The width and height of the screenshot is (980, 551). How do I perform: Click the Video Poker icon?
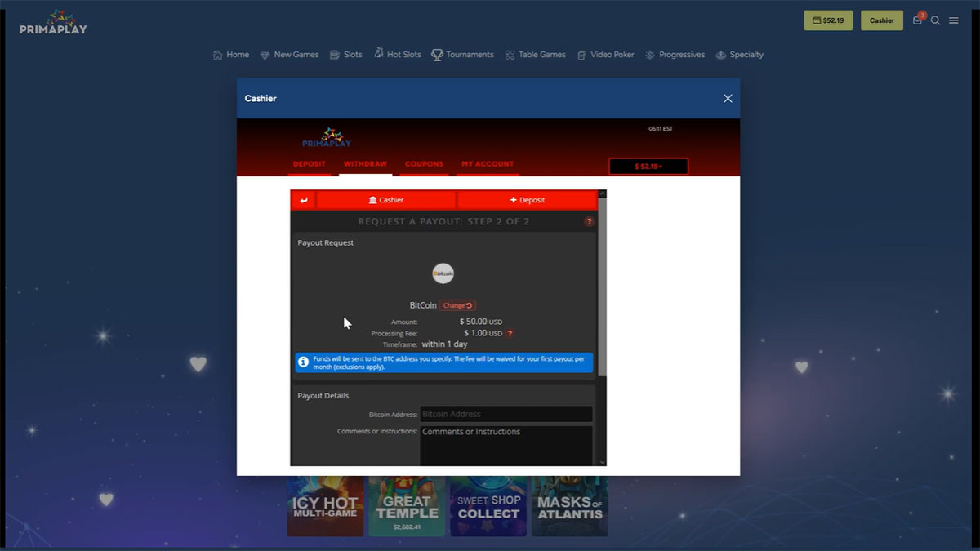click(581, 55)
